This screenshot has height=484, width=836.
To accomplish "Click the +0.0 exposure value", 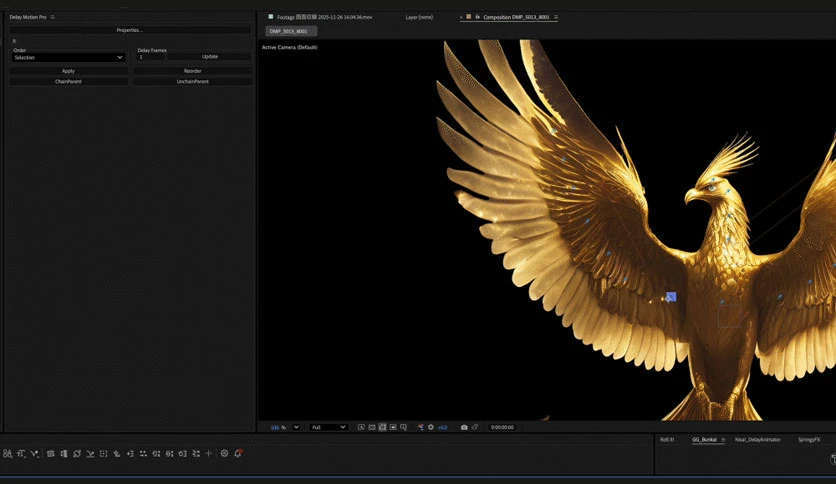I will coord(443,427).
